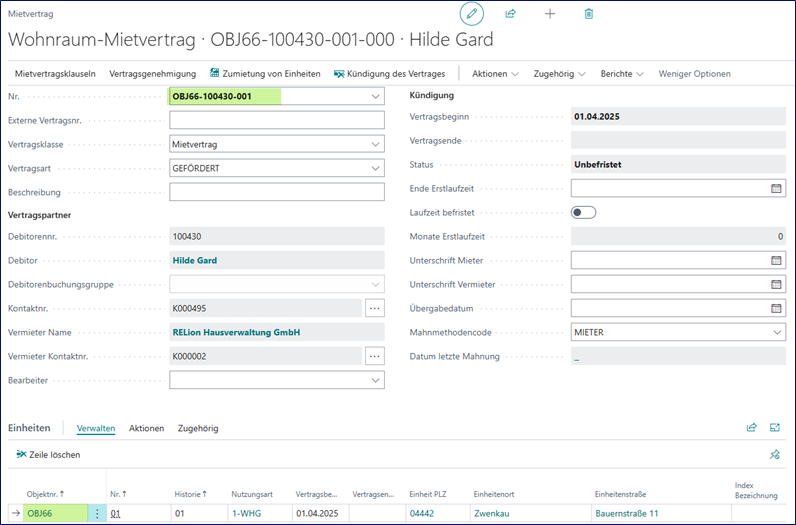796x525 pixels.
Task: Click Kündigung des Vertrages button
Action: coord(391,74)
